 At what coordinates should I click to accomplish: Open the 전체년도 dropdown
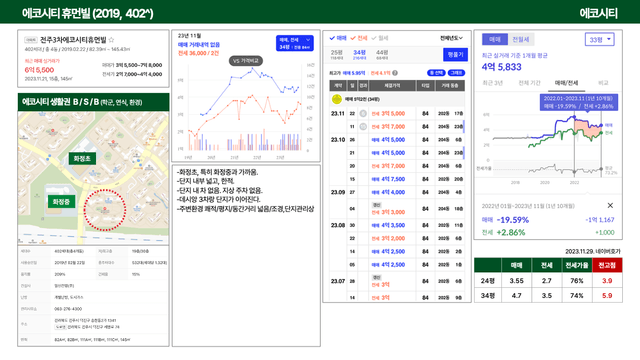tap(451, 38)
